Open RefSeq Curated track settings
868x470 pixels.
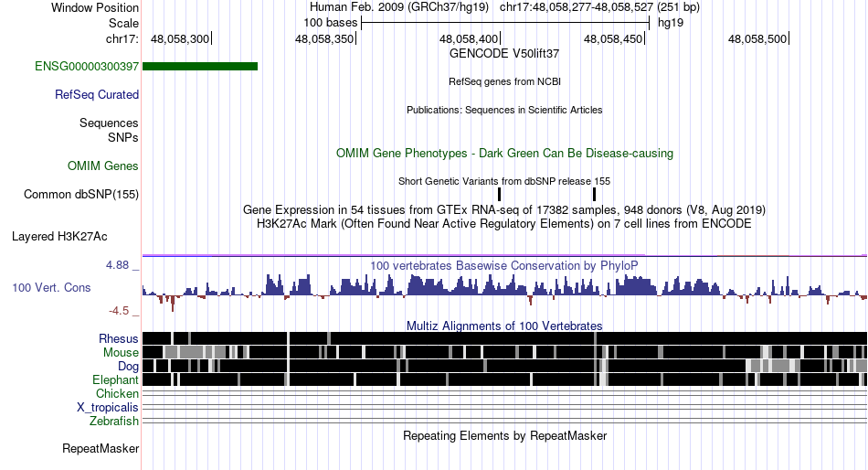(x=97, y=95)
